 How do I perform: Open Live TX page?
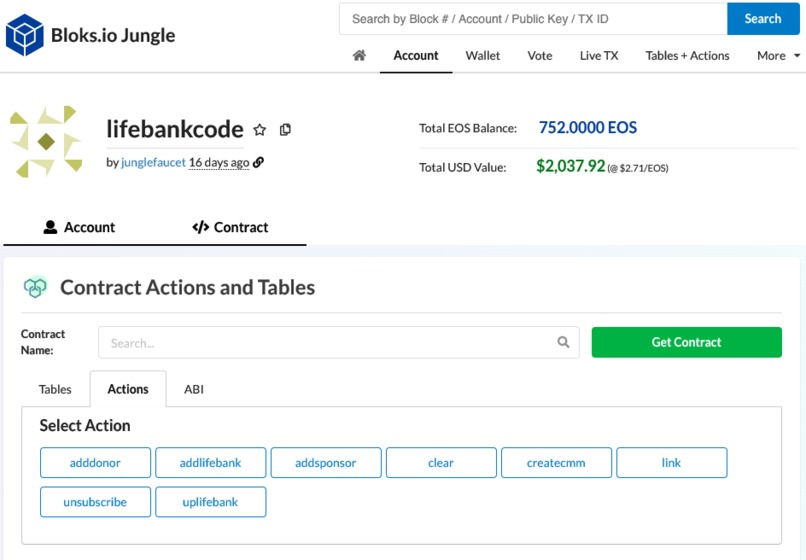point(599,56)
